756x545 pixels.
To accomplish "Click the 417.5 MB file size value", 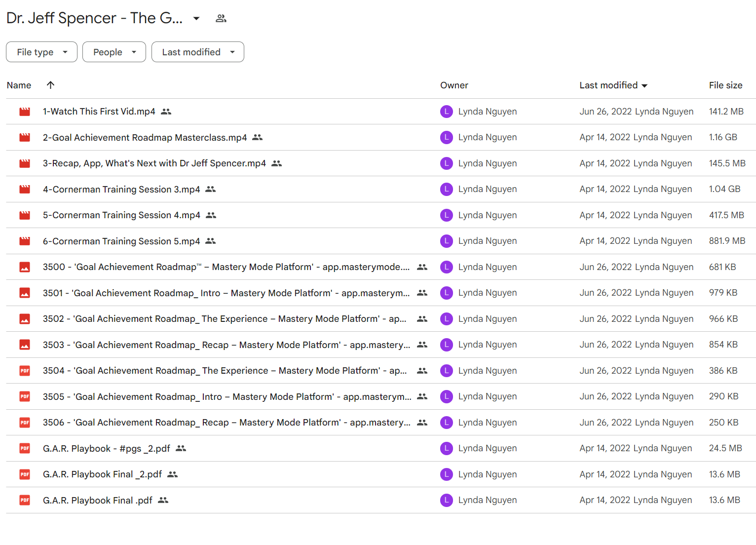I will [726, 215].
